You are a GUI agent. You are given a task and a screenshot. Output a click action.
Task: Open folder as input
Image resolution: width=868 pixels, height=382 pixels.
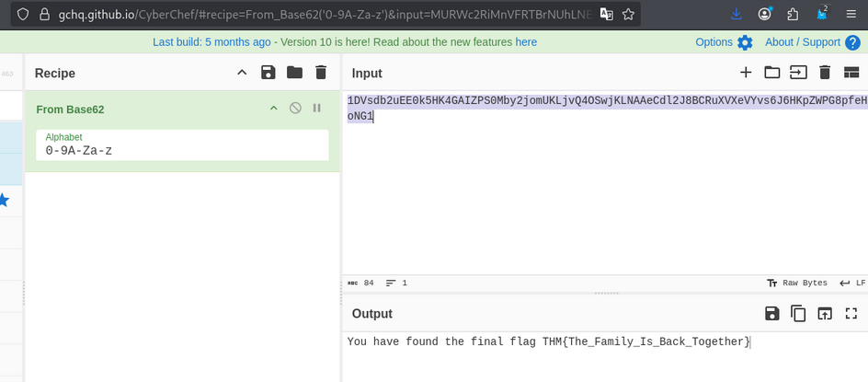(771, 73)
